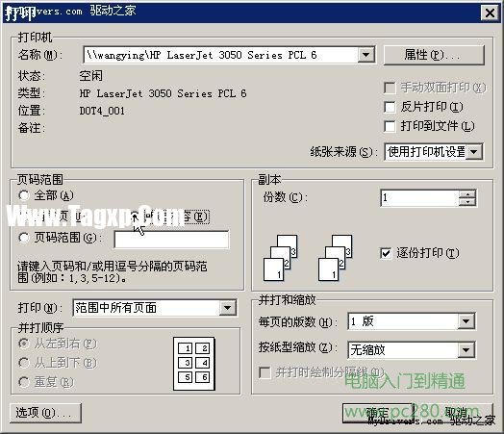The width and height of the screenshot is (504, 434).
Task: Click the 份数 copies number field
Action: tap(419, 197)
